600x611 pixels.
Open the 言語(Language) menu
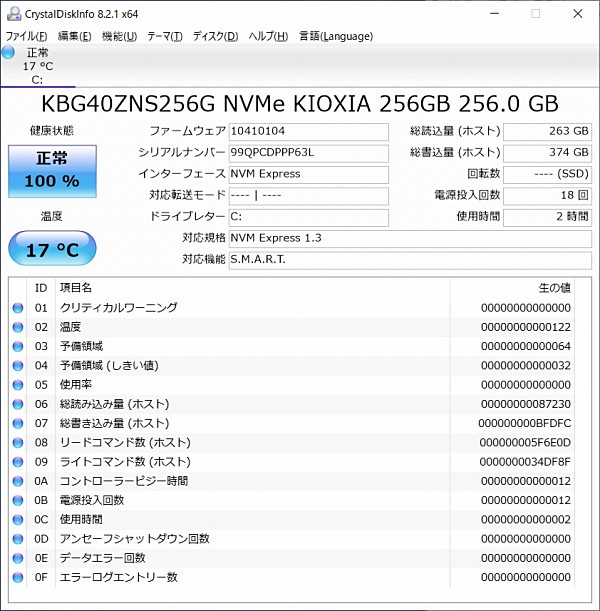pyautogui.click(x=335, y=36)
